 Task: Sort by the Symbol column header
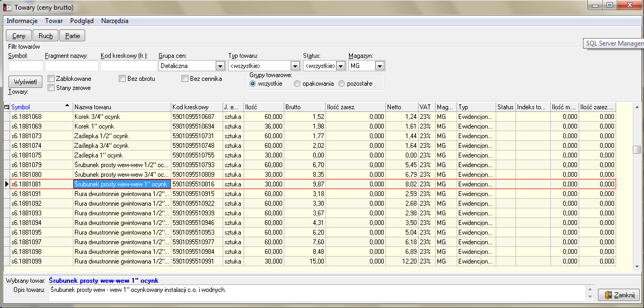coord(41,107)
